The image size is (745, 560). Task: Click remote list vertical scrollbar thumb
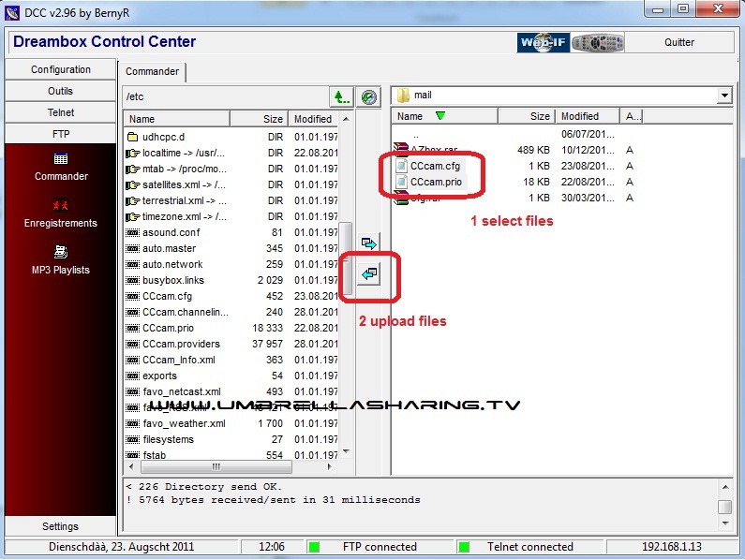pos(347,258)
